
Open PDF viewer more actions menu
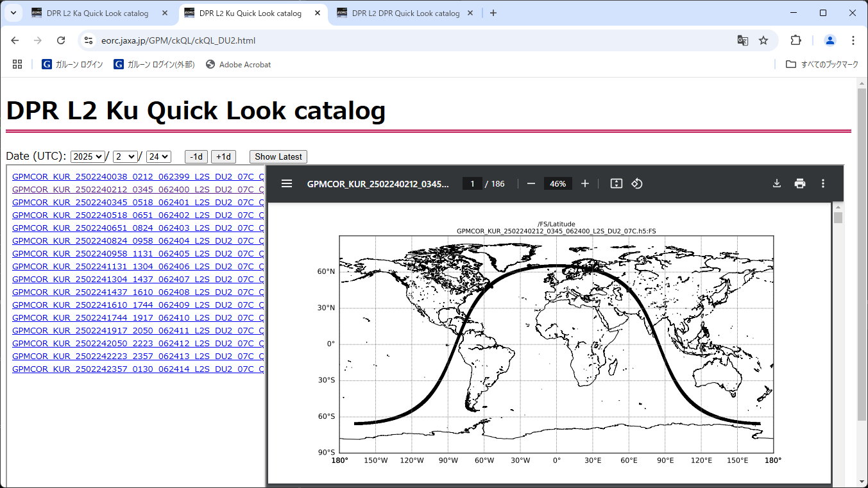tap(823, 183)
